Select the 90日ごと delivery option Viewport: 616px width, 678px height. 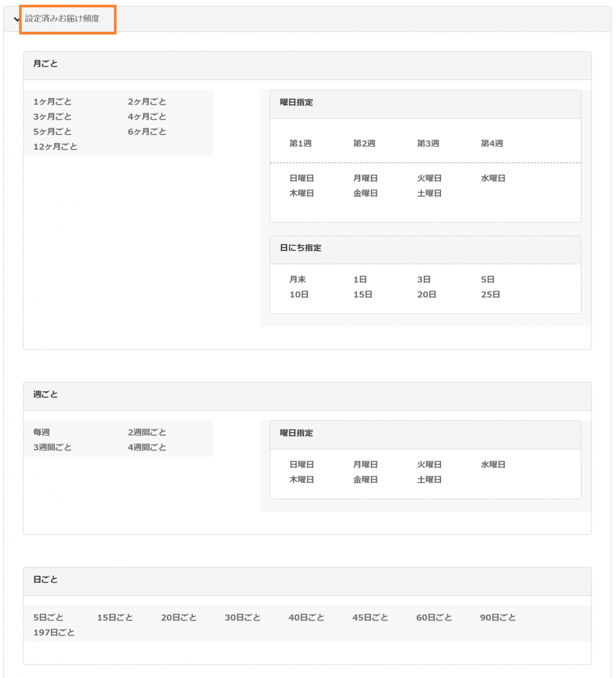click(497, 618)
